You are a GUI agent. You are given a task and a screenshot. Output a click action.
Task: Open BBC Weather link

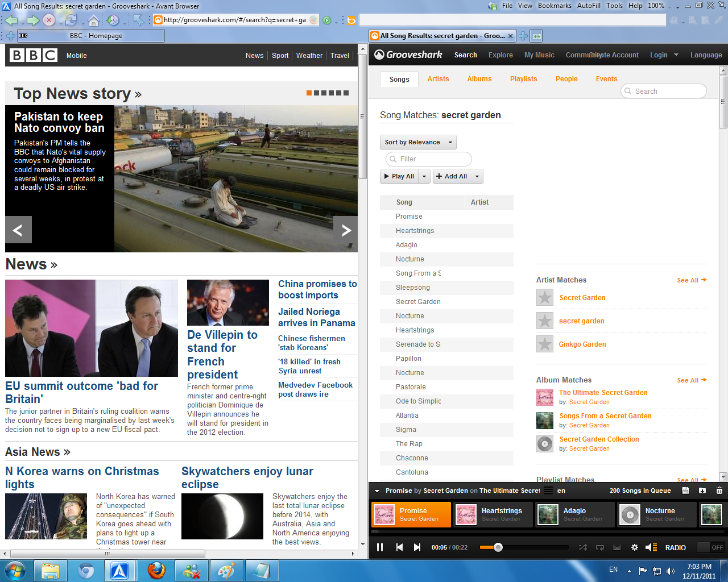(309, 56)
